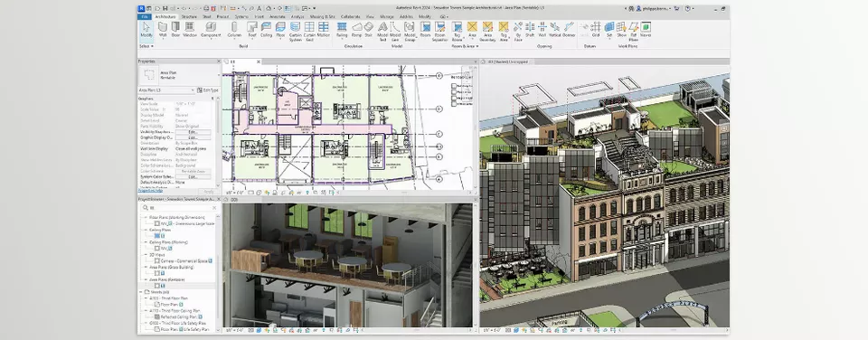The image size is (868, 340).
Task: Expand the Room & Area panel dropdown
Action: click(x=465, y=46)
